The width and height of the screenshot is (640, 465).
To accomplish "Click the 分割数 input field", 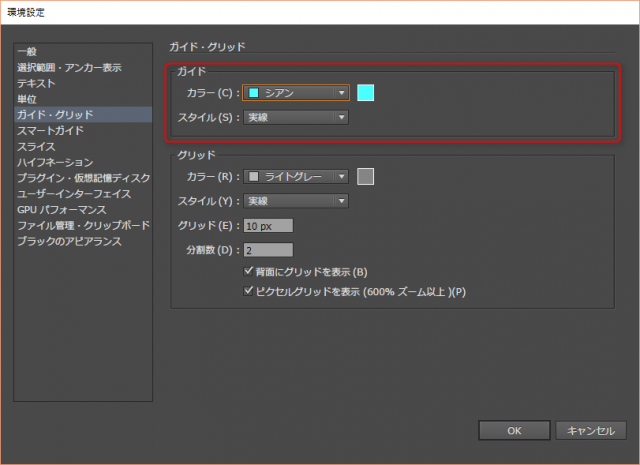I will [267, 249].
